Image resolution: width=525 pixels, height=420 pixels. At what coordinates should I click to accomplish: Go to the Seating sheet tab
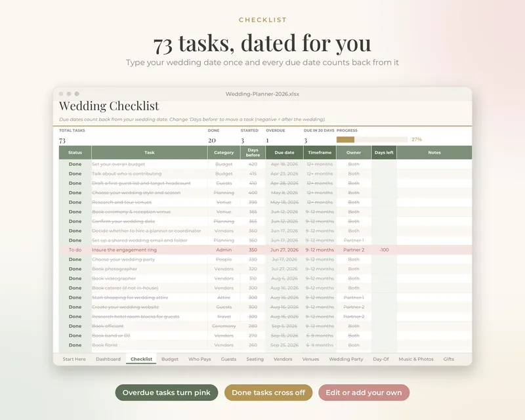click(x=255, y=359)
